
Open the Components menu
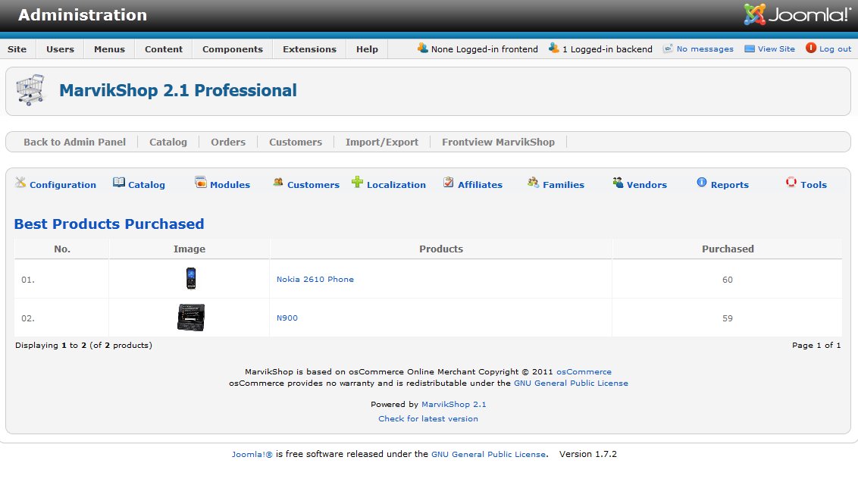click(233, 49)
